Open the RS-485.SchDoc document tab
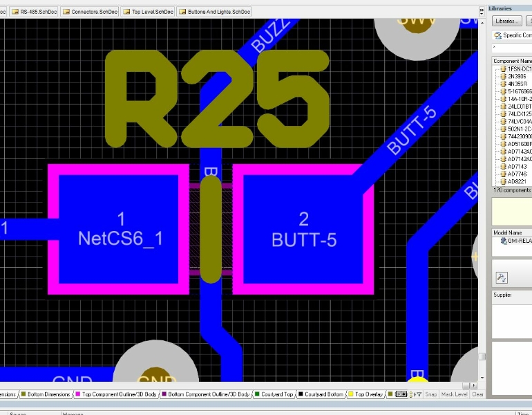Screen dimensions: 532x415 (35, 12)
